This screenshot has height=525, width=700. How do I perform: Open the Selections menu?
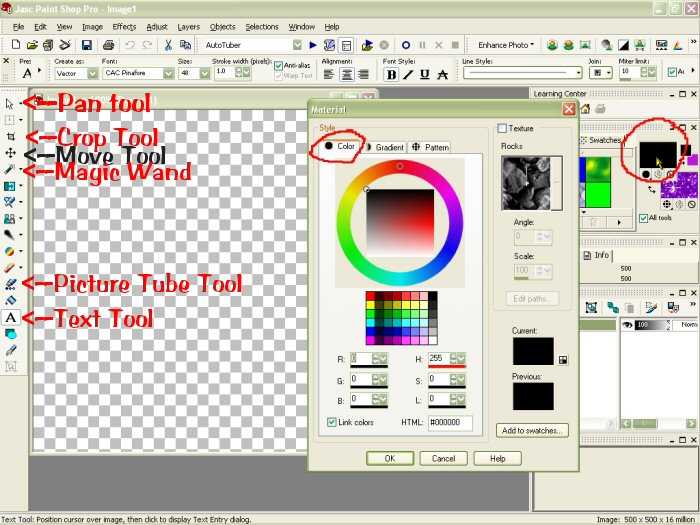(262, 27)
